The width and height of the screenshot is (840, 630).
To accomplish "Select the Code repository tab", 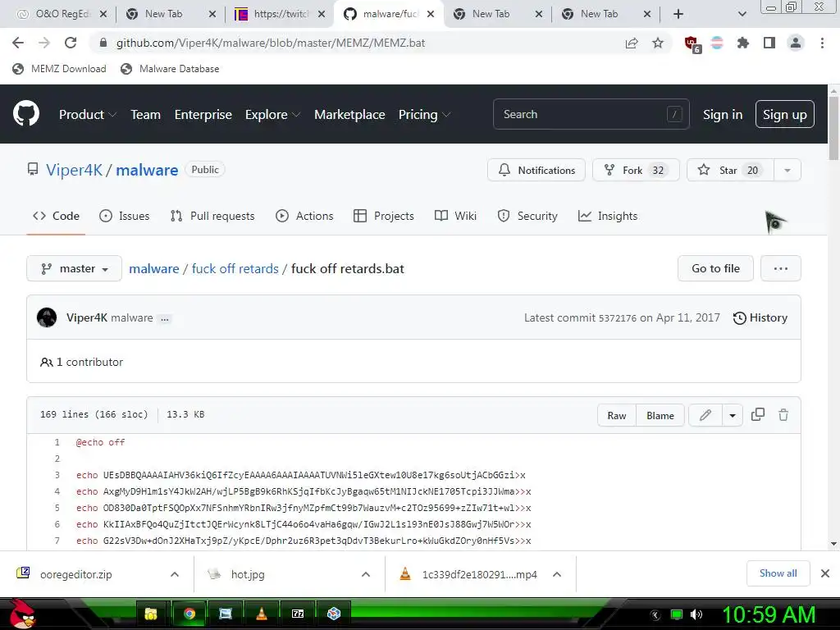I will click(x=56, y=216).
